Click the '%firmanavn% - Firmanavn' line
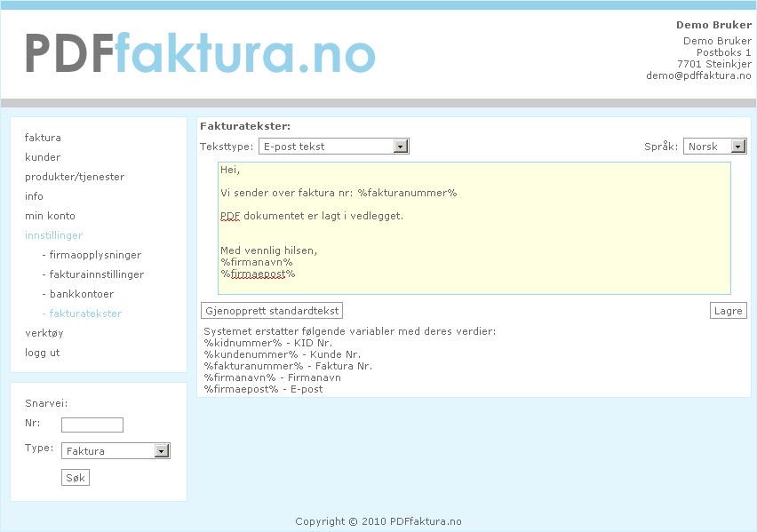757x532 pixels. pyautogui.click(x=272, y=378)
